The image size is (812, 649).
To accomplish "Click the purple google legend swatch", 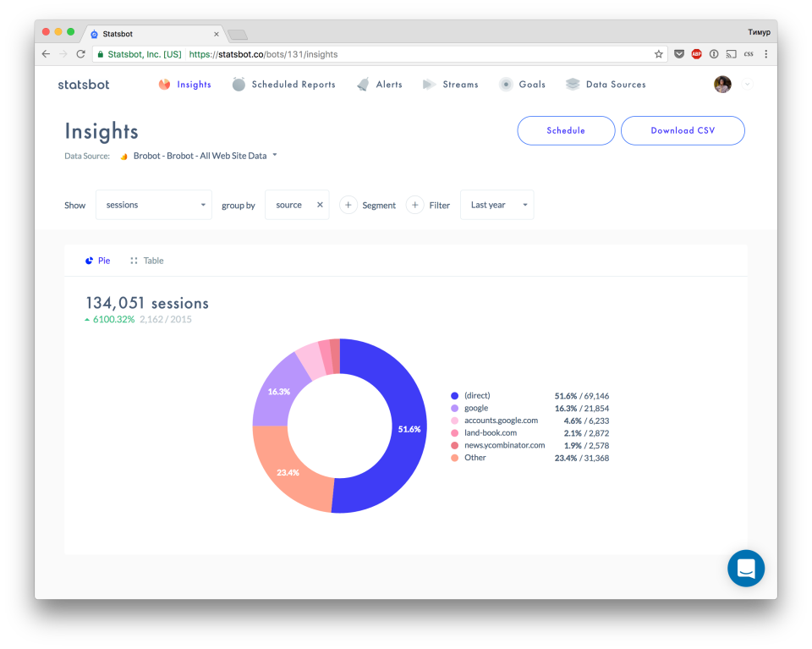I will (x=453, y=408).
